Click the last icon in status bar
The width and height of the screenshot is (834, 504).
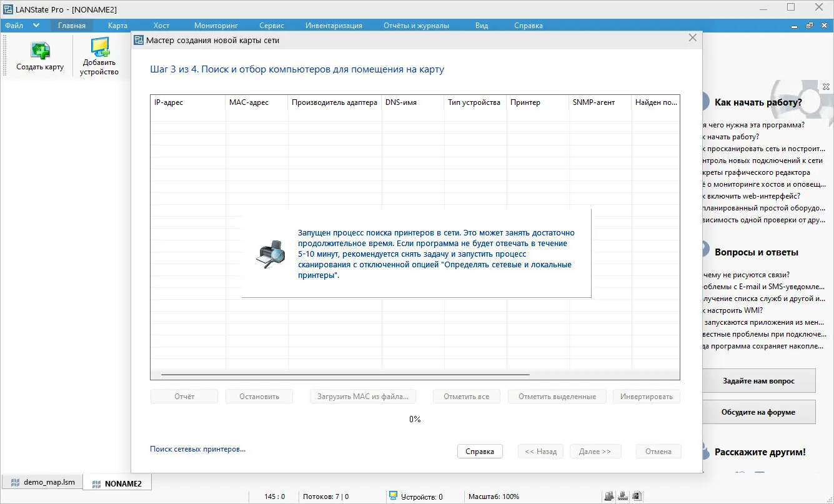click(x=636, y=497)
